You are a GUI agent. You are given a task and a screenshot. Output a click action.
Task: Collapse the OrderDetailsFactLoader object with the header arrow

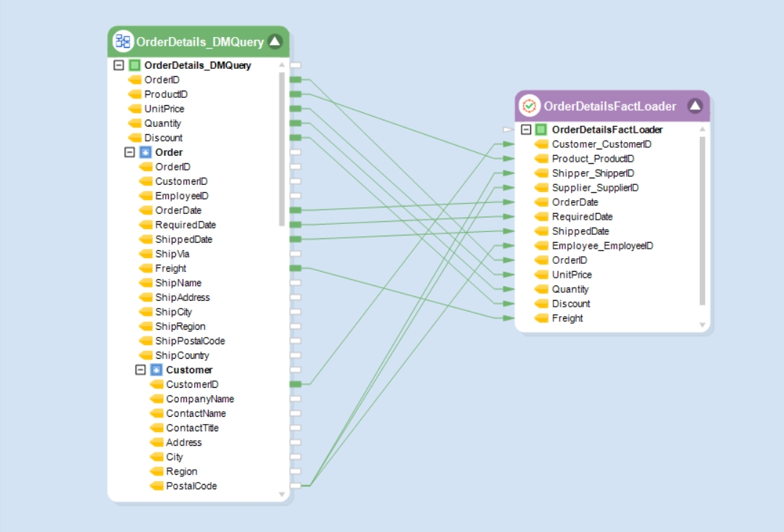coord(695,106)
